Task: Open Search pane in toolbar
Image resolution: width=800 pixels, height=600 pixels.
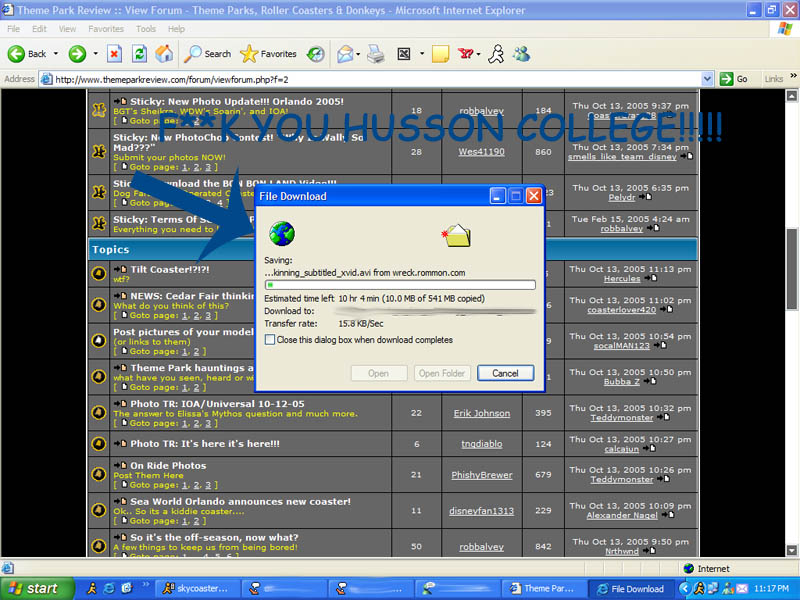Action: 207,54
